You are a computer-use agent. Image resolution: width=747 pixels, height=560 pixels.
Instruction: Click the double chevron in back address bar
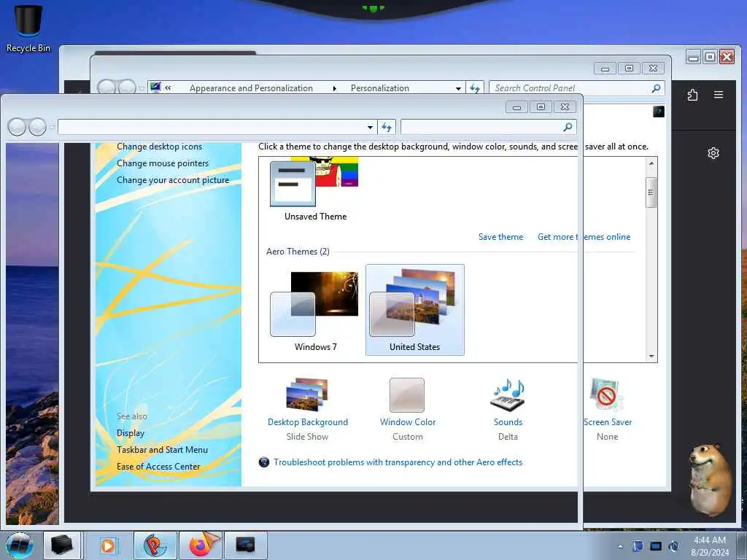click(168, 87)
